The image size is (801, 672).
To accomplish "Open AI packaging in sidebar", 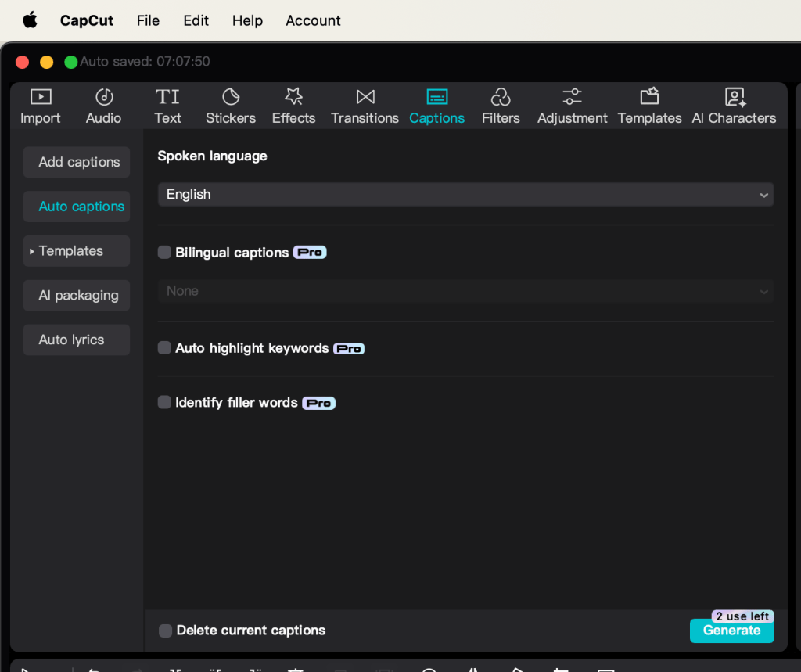I will pyautogui.click(x=77, y=296).
